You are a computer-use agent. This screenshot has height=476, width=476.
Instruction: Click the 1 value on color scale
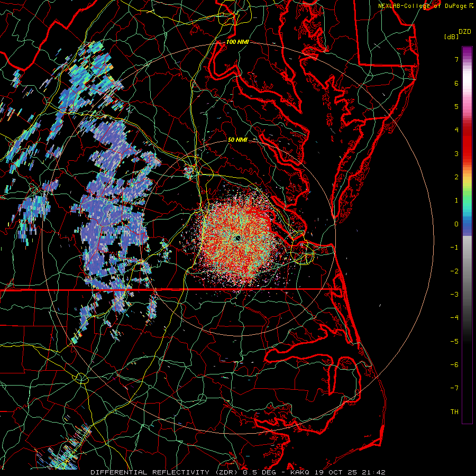coord(456,200)
